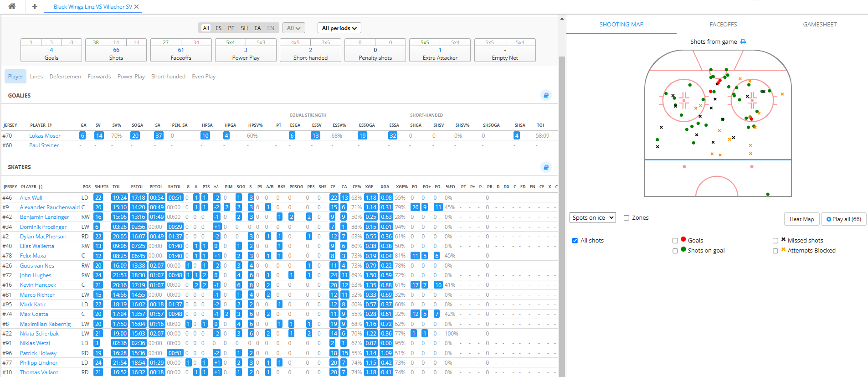The image size is (868, 377).
Task: Open the grey All dropdown next to EN
Action: 293,28
